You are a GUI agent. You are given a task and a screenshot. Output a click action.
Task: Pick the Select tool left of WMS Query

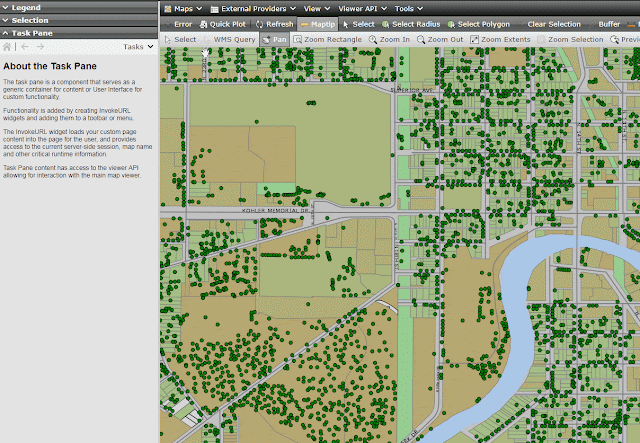point(180,39)
